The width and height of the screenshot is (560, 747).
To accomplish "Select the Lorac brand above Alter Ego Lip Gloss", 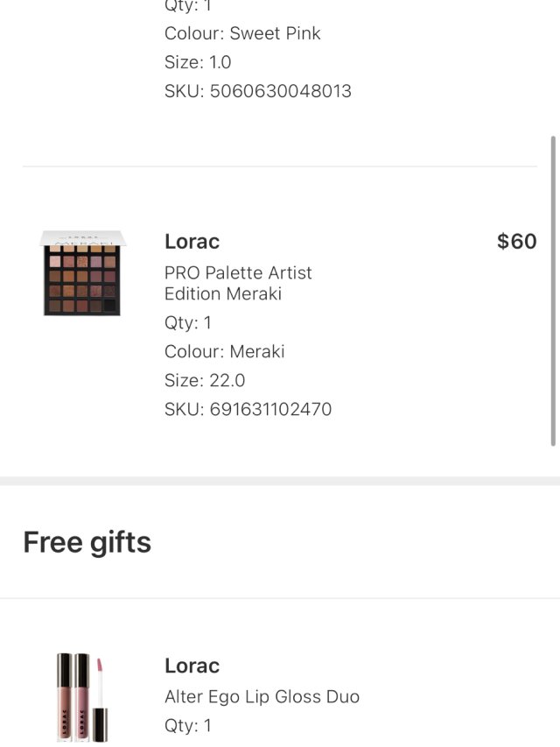I will (x=192, y=666).
